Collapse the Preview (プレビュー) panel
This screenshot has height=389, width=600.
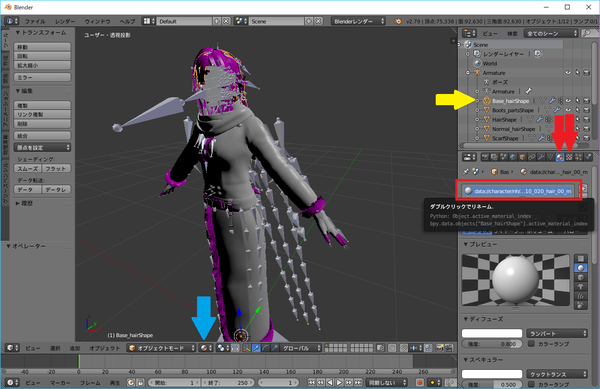click(480, 244)
